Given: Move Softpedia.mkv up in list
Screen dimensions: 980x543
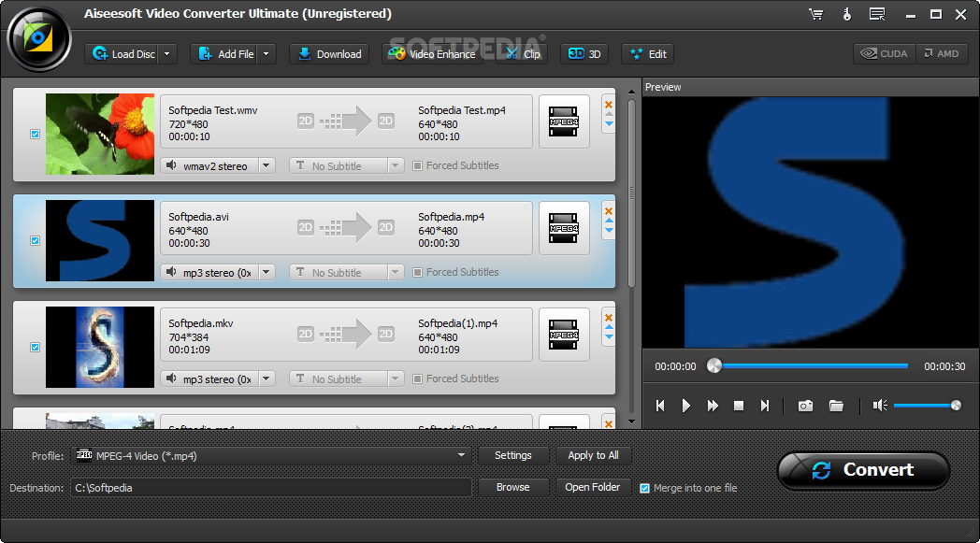Looking at the screenshot, I should click(609, 327).
